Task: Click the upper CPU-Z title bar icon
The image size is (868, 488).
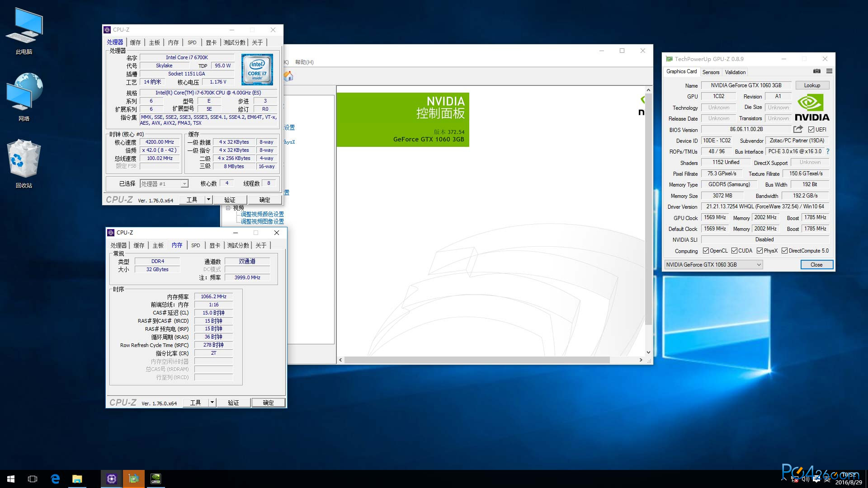Action: [107, 30]
